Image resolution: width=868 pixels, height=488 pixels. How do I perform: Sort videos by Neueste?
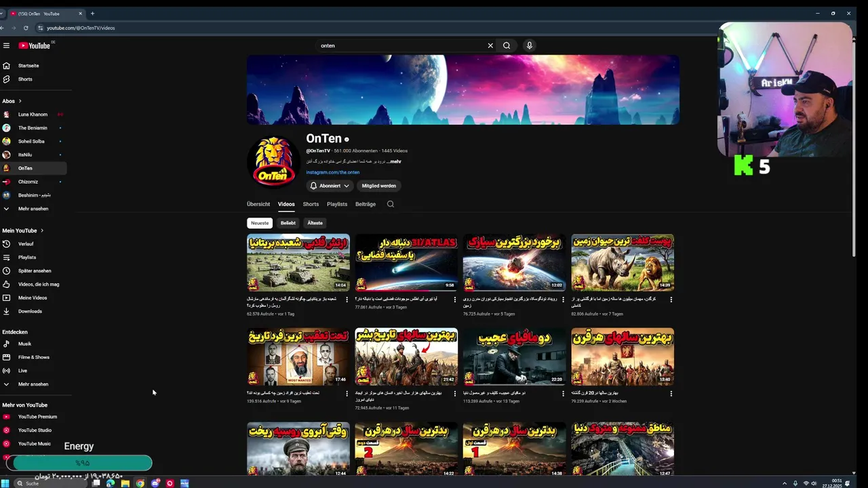[260, 223]
